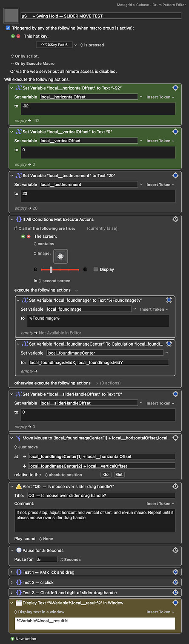
Task: Click the red remove-trigger minus icon
Action: click(x=18, y=36)
